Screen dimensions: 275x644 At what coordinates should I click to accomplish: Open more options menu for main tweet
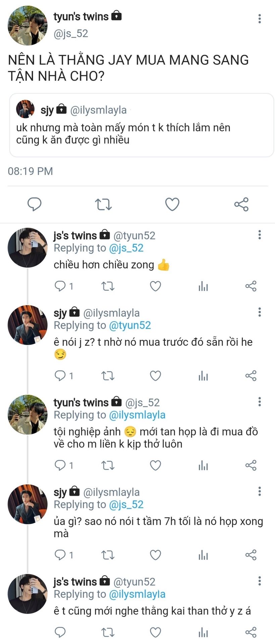click(x=259, y=19)
